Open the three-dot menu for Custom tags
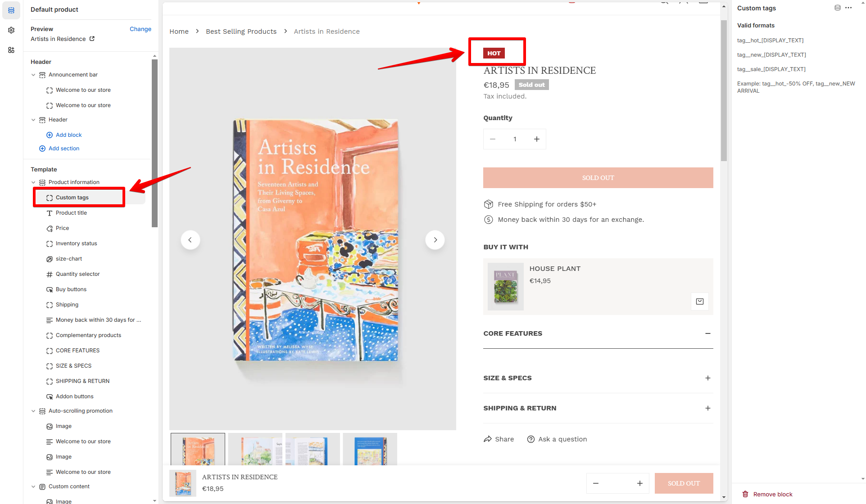The height and width of the screenshot is (504, 866). point(848,8)
